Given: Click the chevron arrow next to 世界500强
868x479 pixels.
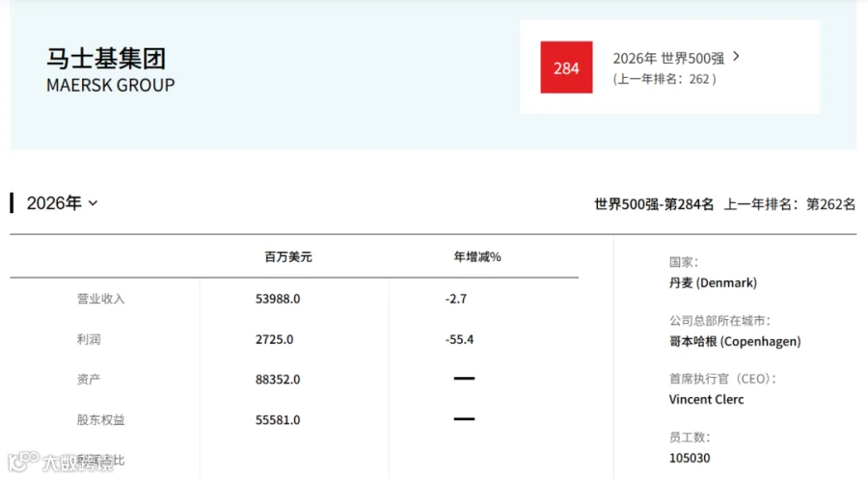Looking at the screenshot, I should tap(736, 57).
